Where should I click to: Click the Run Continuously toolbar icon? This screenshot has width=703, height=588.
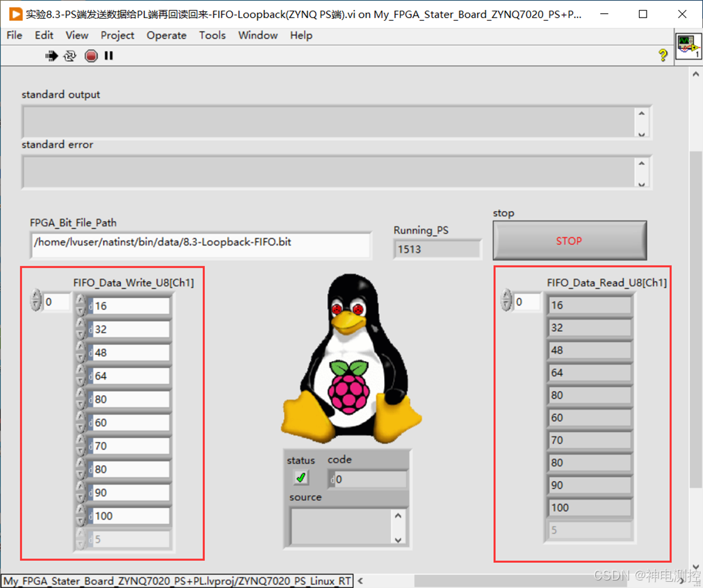pyautogui.click(x=70, y=56)
